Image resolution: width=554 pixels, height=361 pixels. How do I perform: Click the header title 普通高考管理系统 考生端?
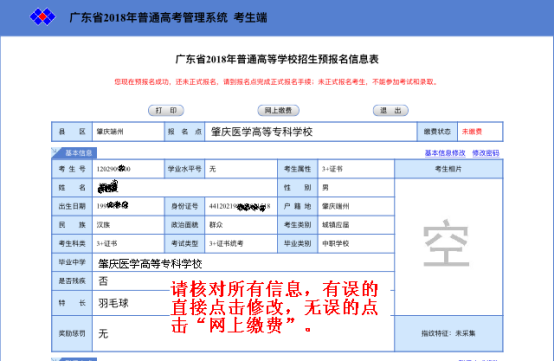click(168, 17)
